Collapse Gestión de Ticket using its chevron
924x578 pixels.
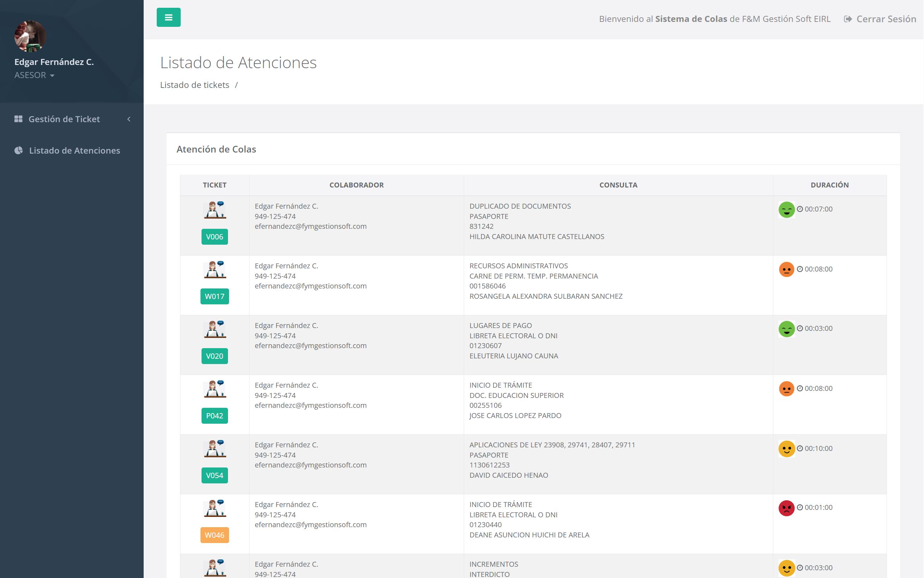[129, 119]
